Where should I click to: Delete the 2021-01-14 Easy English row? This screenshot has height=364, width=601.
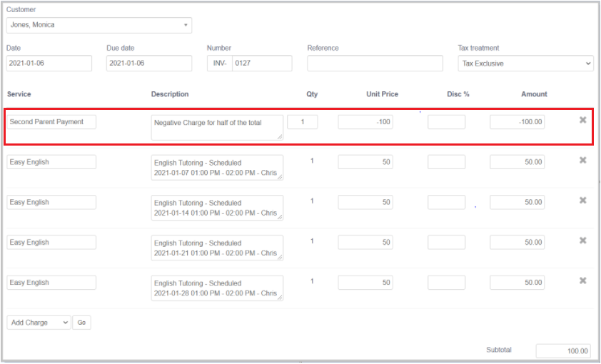(x=582, y=201)
